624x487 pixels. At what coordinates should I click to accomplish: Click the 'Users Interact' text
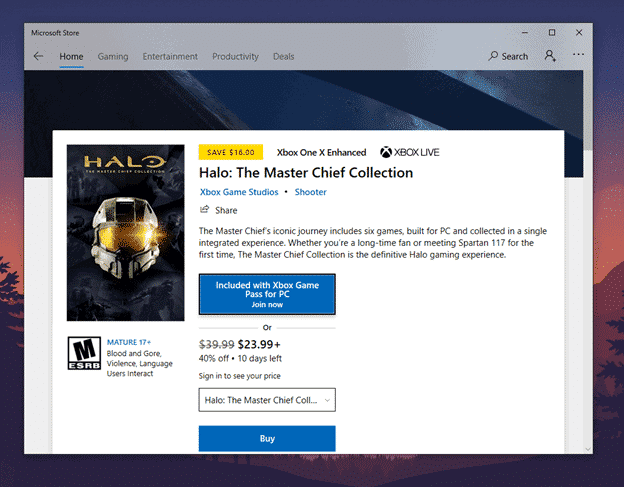(130, 374)
